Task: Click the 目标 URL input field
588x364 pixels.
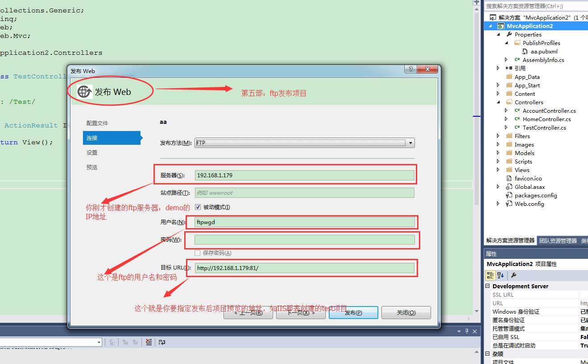Action: (x=305, y=268)
